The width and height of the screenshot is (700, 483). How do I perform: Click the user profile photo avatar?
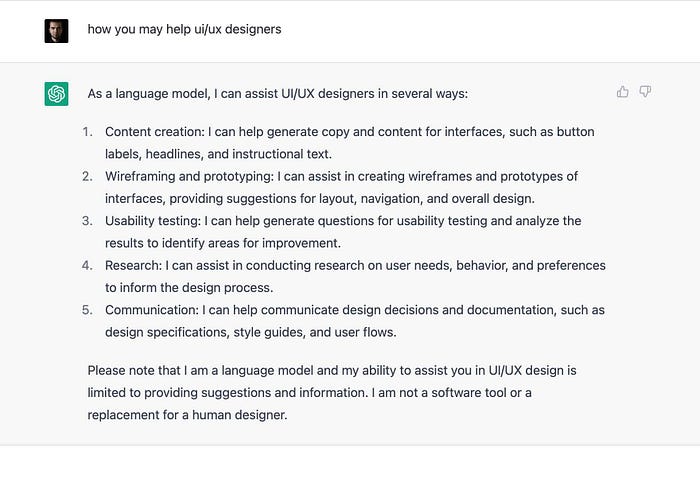coord(56,31)
